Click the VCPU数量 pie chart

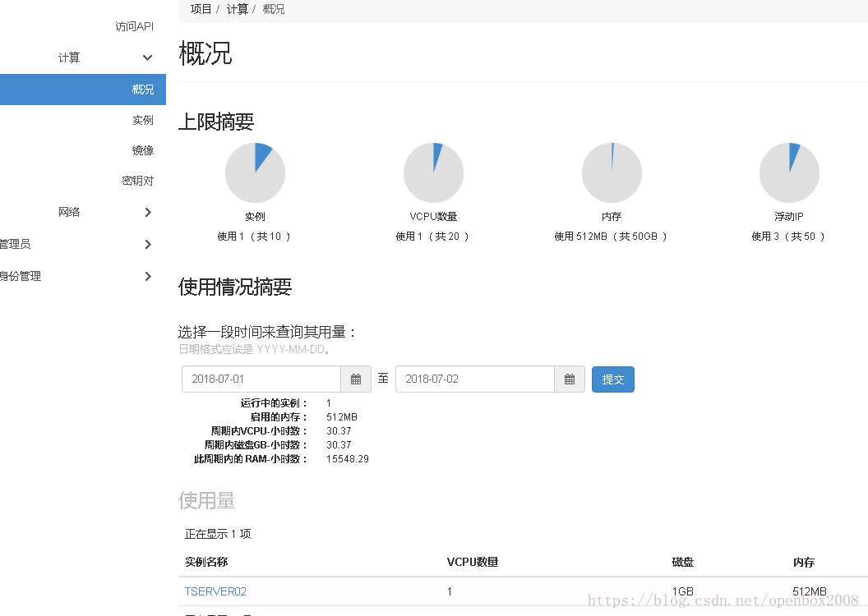click(x=433, y=172)
